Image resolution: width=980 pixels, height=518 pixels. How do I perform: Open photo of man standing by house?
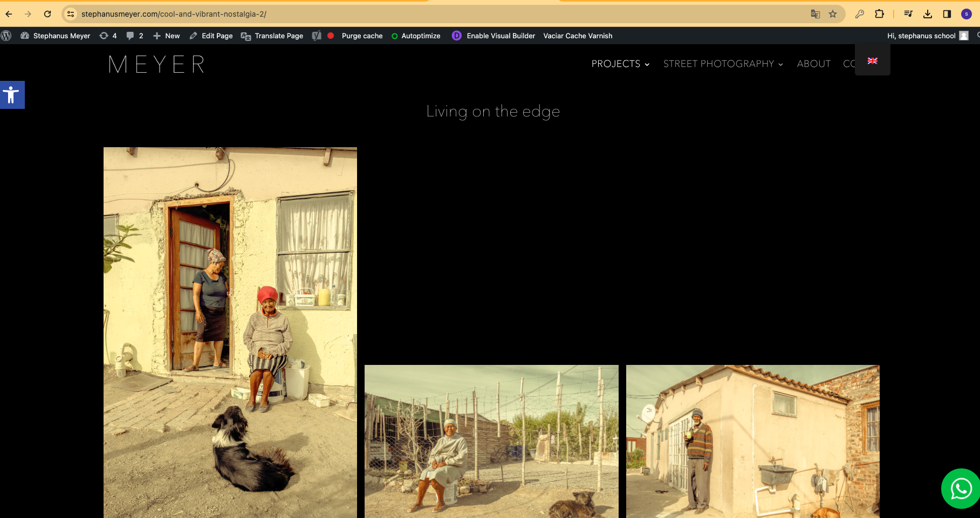(753, 441)
